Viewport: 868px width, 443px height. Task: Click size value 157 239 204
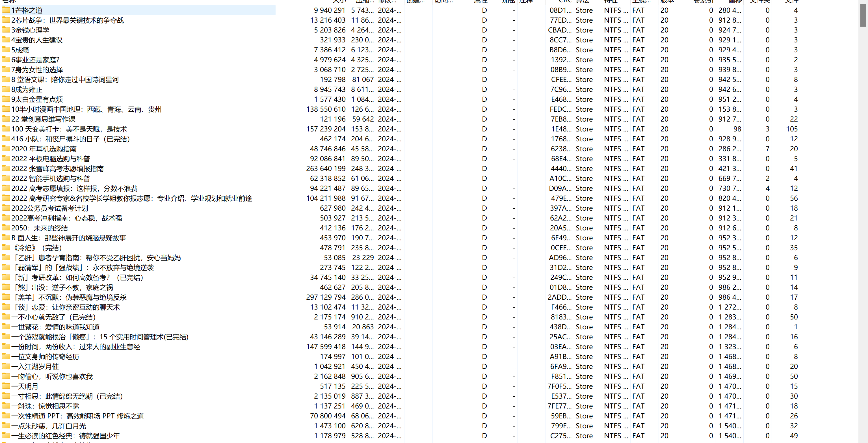pyautogui.click(x=326, y=129)
